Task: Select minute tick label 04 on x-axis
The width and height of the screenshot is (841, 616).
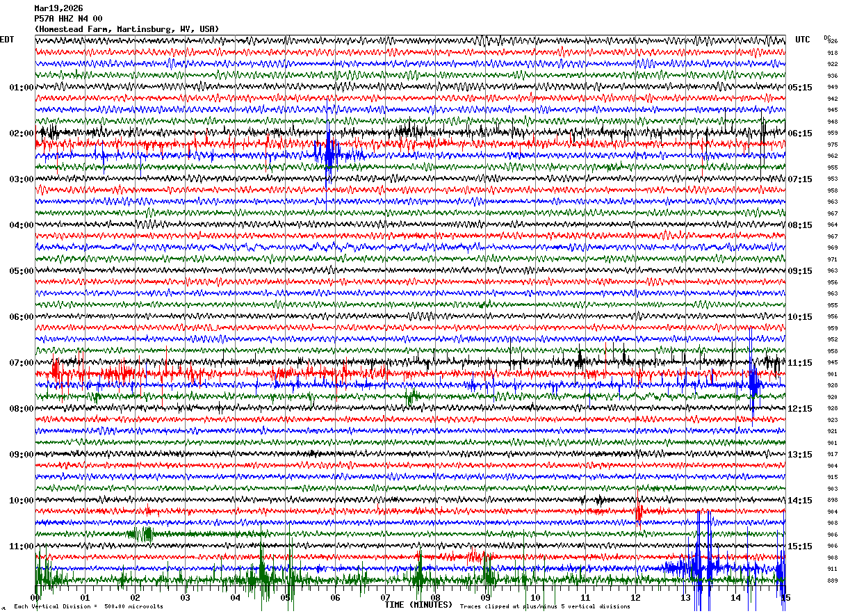Action: 235,598
